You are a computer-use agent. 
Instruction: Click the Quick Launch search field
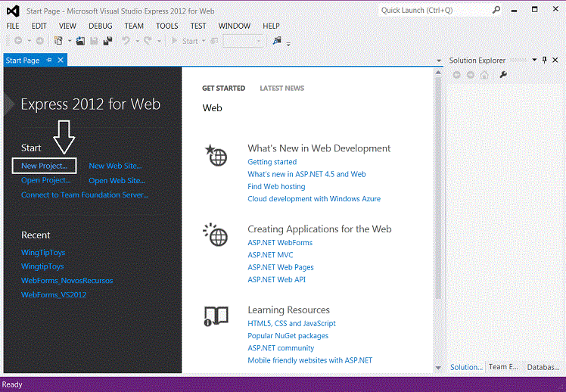point(435,10)
